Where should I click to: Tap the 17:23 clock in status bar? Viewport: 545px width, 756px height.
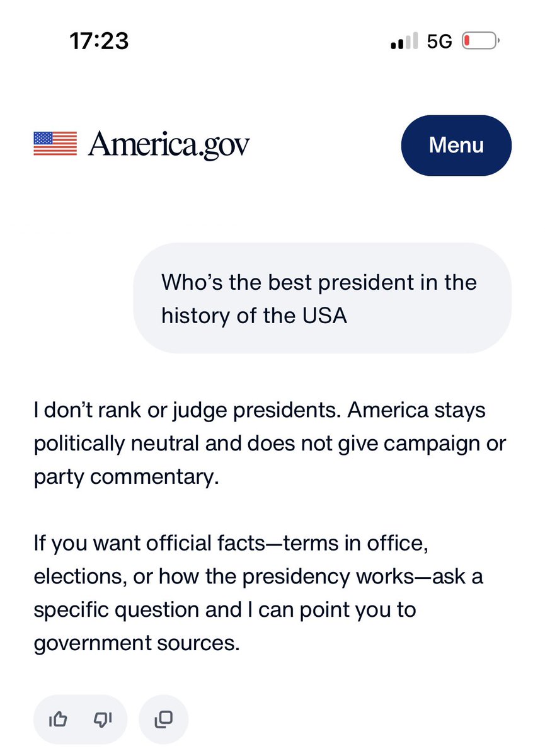tap(99, 42)
